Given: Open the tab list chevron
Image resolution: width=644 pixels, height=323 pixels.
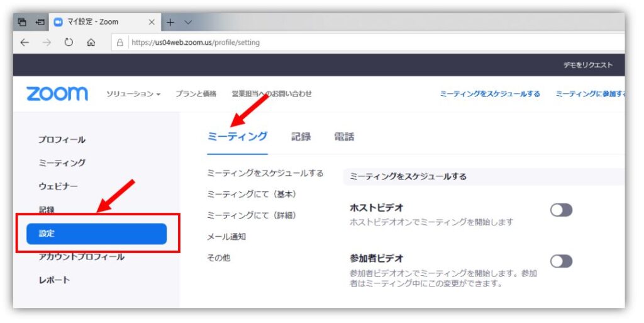Looking at the screenshot, I should pos(188,22).
